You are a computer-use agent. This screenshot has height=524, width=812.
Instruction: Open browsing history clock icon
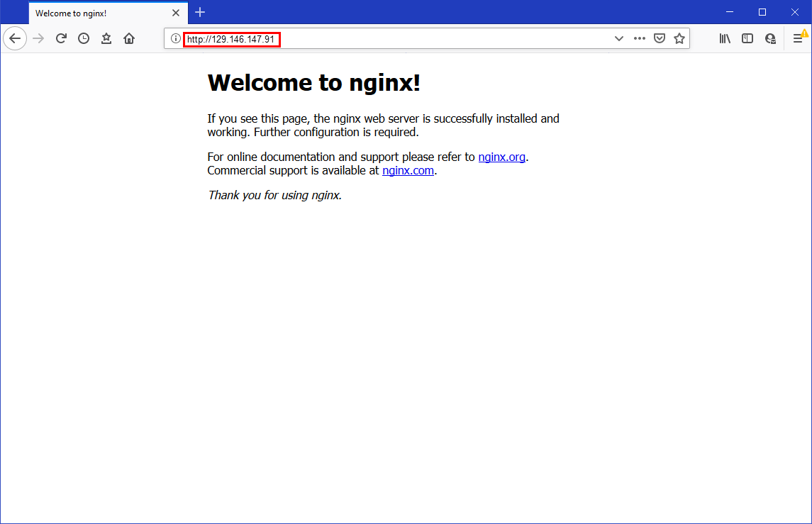tap(84, 38)
